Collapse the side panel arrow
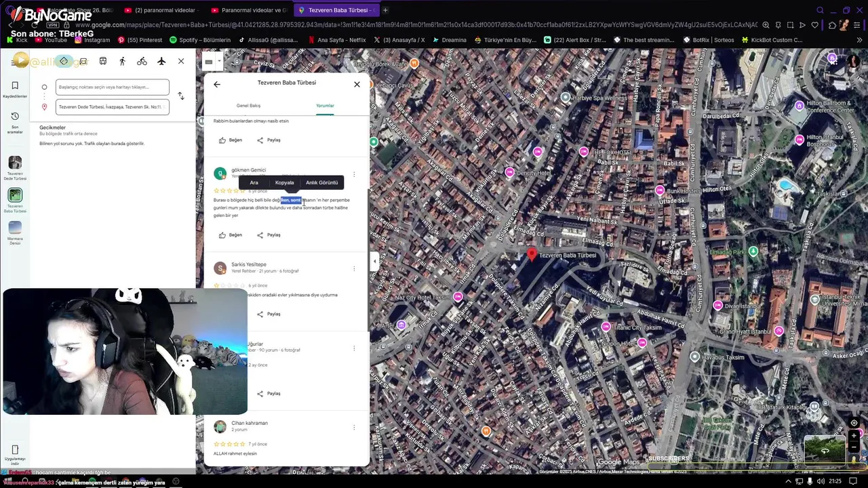This screenshot has width=868, height=488. (x=374, y=261)
